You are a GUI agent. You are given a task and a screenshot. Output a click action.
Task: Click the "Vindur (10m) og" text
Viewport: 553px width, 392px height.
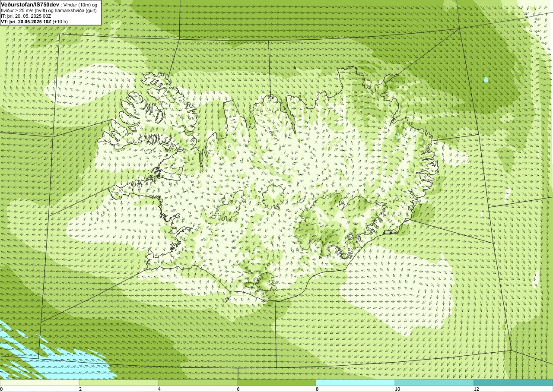click(x=80, y=5)
